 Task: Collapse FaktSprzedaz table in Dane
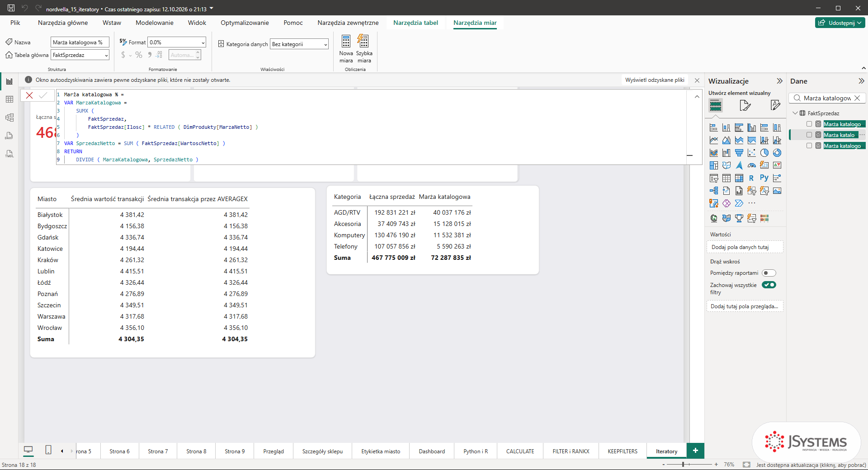point(796,113)
